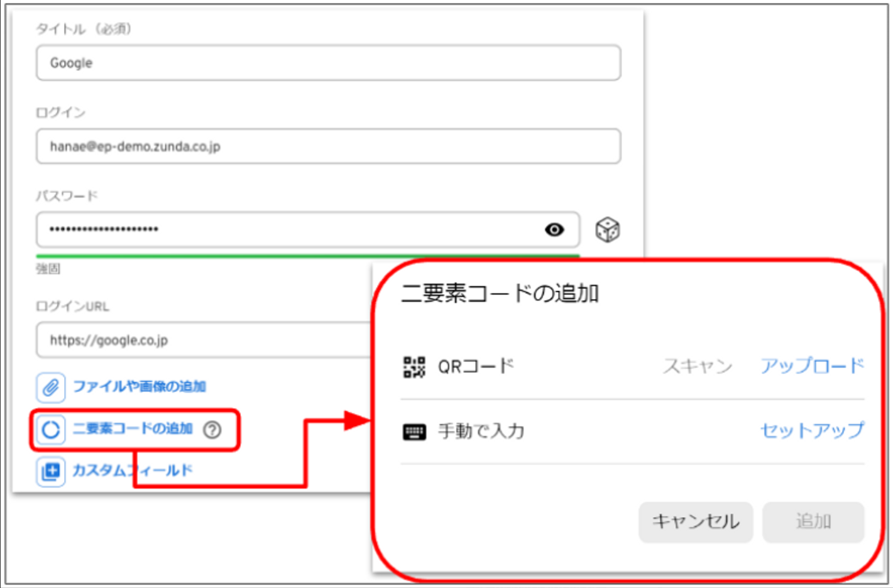Click the キャンセル button

pyautogui.click(x=696, y=521)
